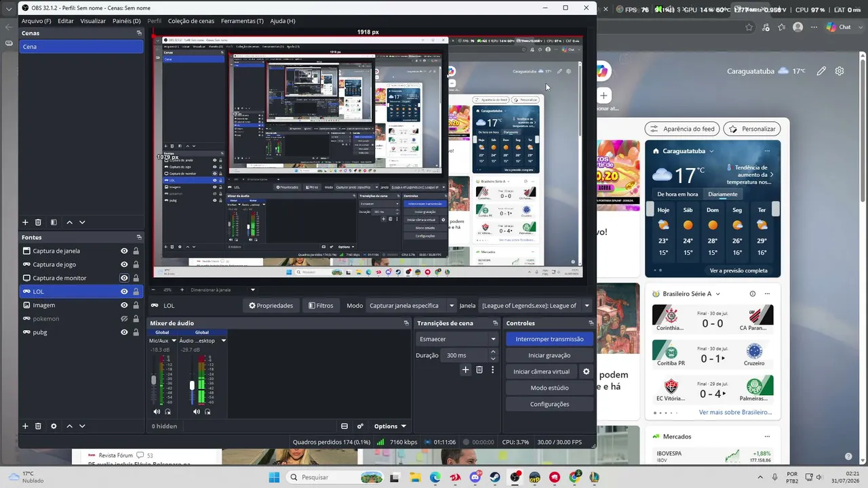Add a scene transition with plus icon
This screenshot has width=868, height=488.
[465, 370]
